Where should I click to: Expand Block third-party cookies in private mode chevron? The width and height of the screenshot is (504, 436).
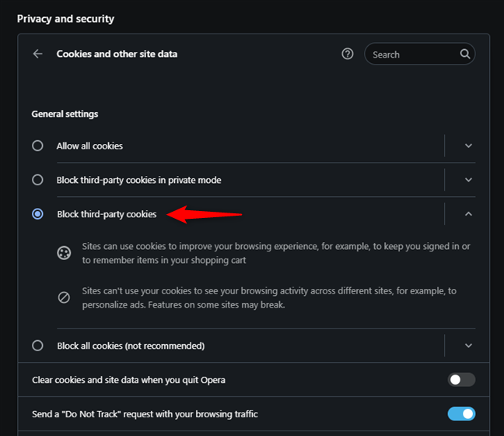pyautogui.click(x=468, y=180)
